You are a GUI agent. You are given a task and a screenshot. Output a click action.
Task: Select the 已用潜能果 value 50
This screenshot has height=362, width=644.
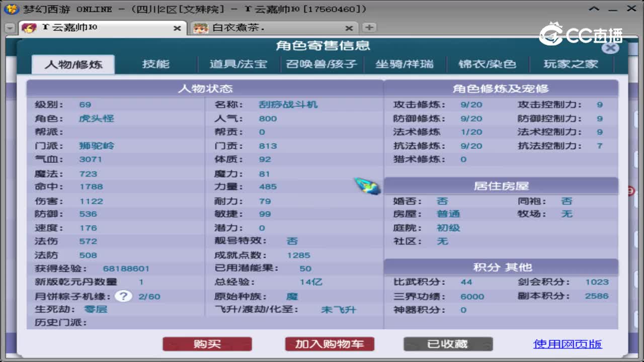pos(305,269)
